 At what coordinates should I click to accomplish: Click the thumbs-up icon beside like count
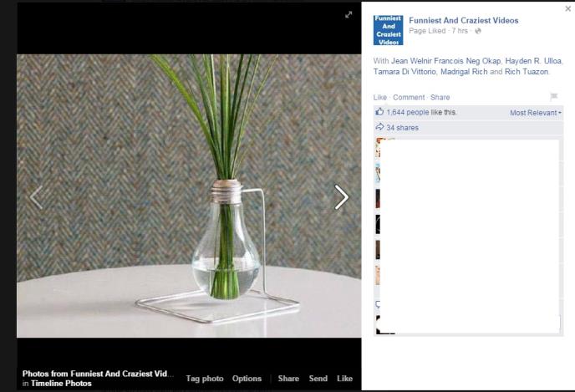379,112
